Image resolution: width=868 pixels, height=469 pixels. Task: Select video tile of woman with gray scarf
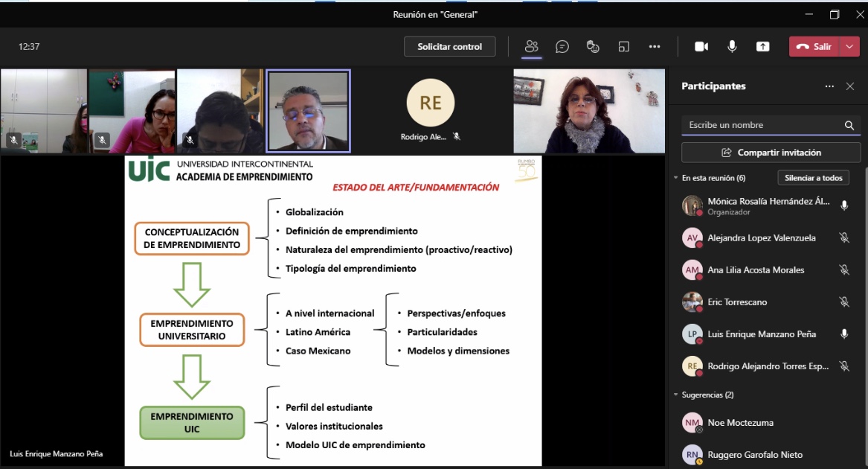coord(589,111)
